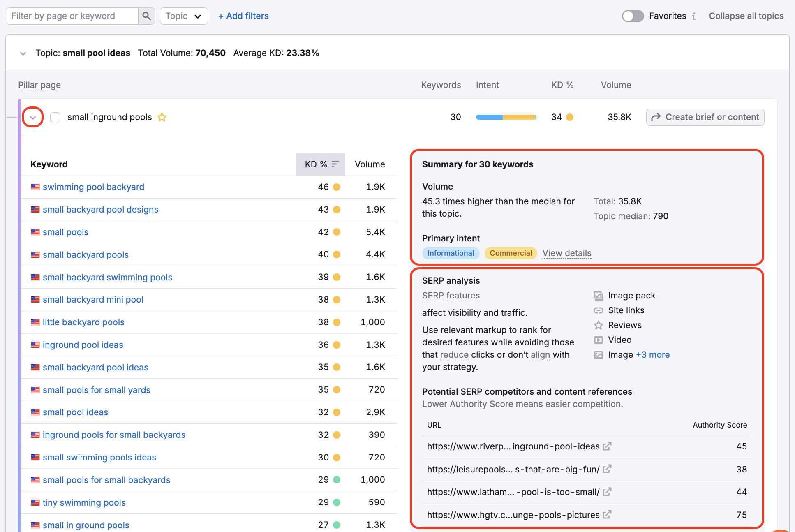Click the Video SERP feature icon

tap(599, 340)
